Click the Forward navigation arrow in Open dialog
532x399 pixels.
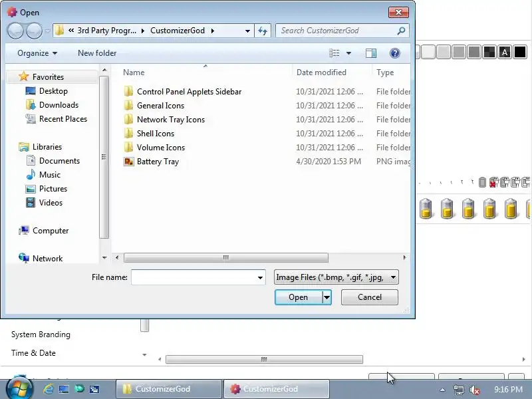tap(34, 31)
